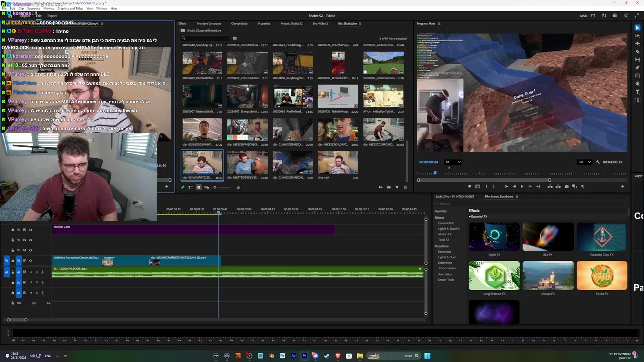Image resolution: width=644 pixels, height=362 pixels.
Task: Select the Alpha FX effect thumbnail
Action: click(x=494, y=238)
